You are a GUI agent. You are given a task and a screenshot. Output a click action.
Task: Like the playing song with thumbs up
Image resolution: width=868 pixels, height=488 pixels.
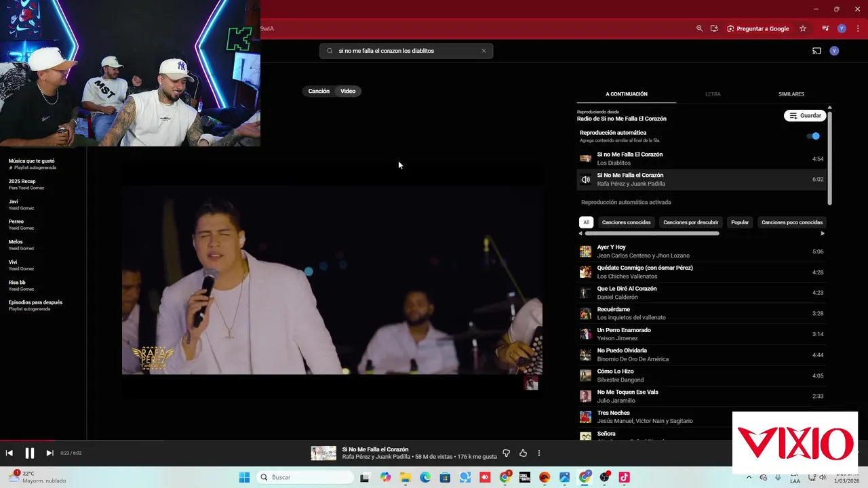523,453
